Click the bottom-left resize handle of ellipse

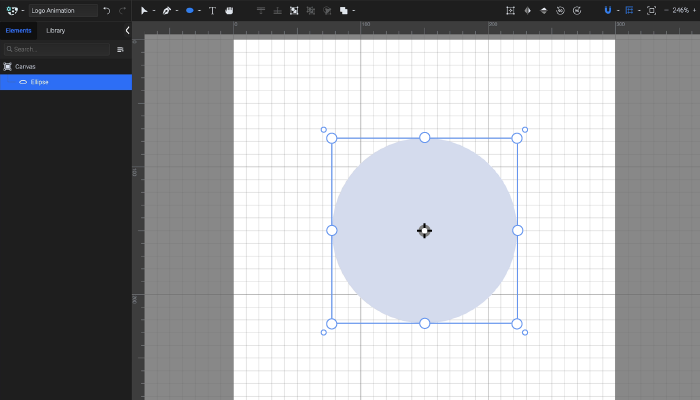coord(331,324)
